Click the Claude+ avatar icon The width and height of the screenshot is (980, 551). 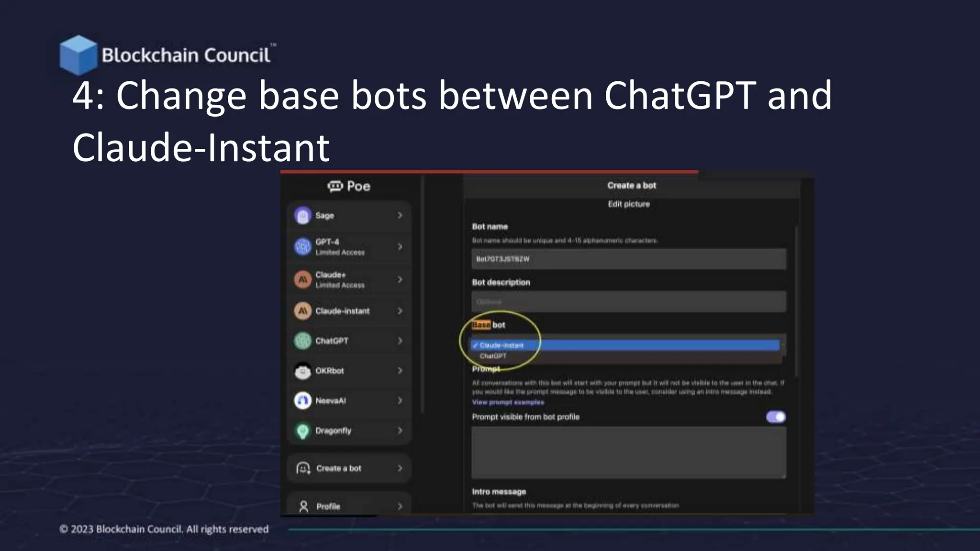302,279
